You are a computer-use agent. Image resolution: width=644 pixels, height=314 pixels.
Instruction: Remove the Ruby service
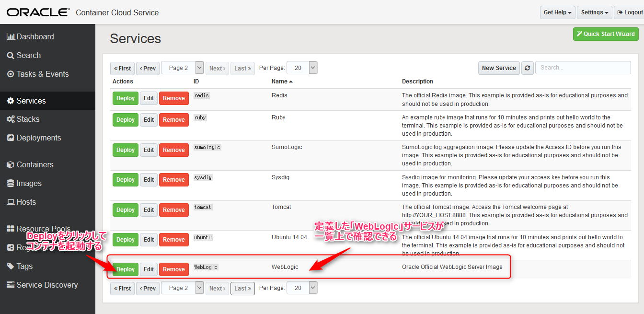click(173, 120)
